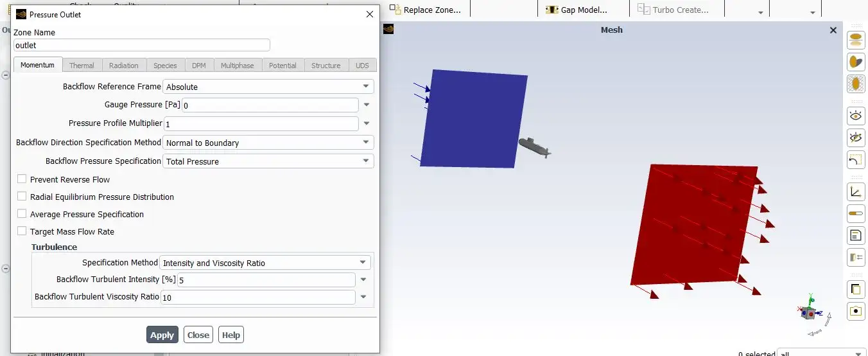Click the stacked windows layout icon

(x=856, y=289)
